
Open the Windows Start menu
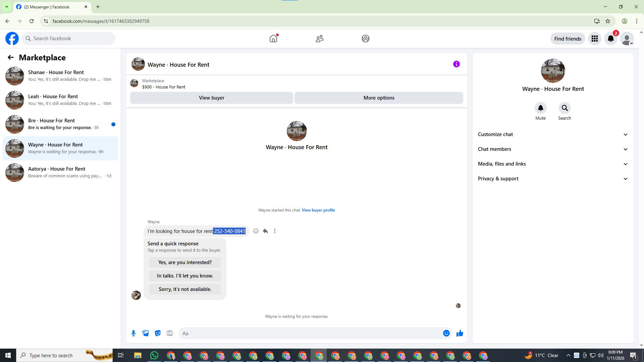[8, 355]
